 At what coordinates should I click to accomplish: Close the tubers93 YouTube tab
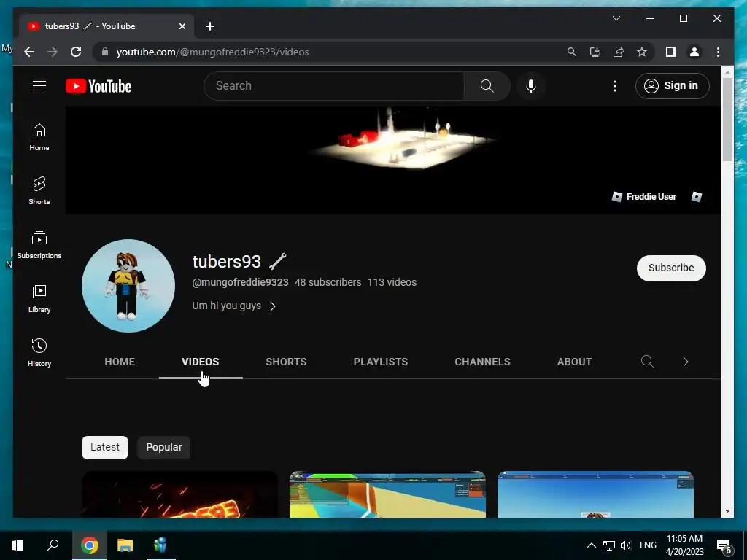pos(182,26)
